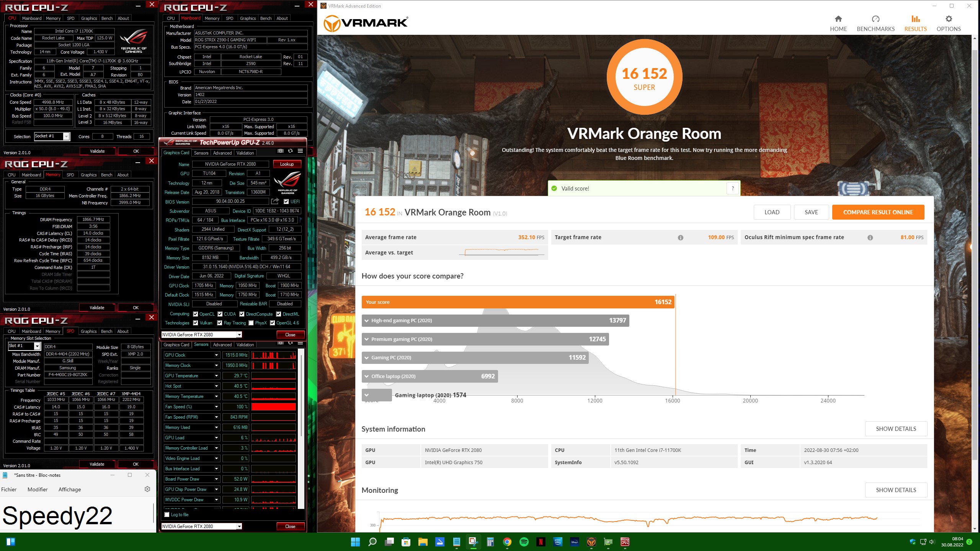Open Notepad Fichier menu

[x=9, y=489]
